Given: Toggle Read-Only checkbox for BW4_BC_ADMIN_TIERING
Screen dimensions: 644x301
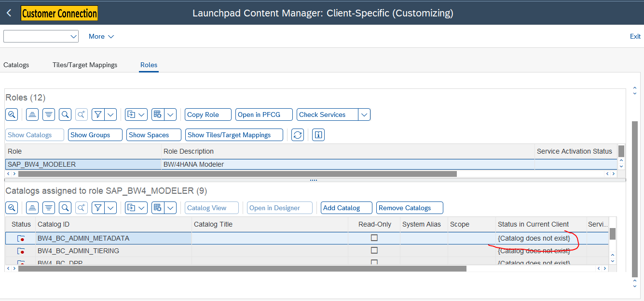Looking at the screenshot, I should (x=374, y=250).
